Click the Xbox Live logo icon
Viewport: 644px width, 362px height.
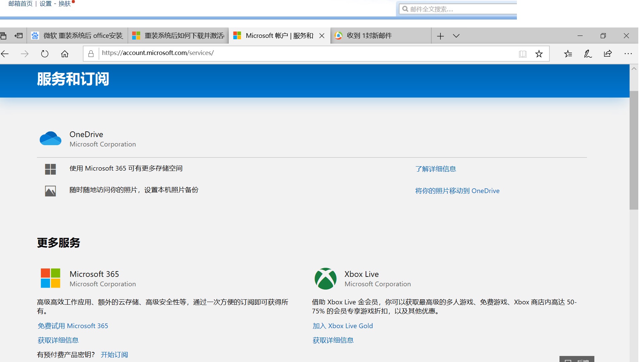[325, 279]
